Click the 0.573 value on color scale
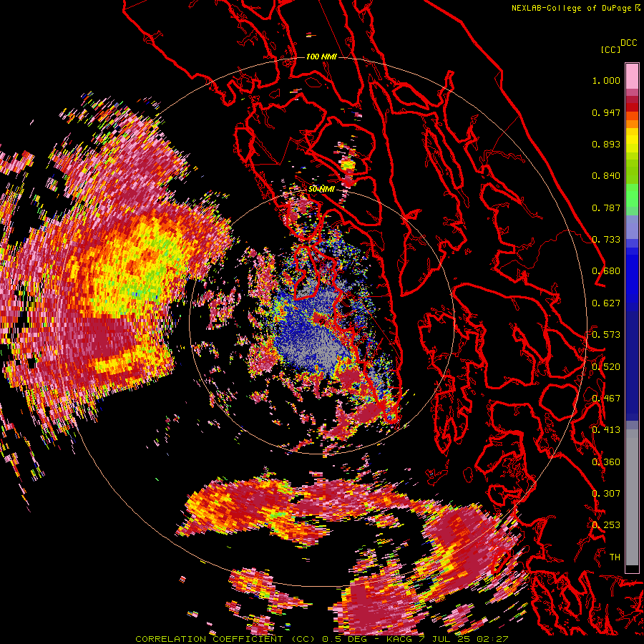Screen dimensions: 644x644 coord(606,335)
